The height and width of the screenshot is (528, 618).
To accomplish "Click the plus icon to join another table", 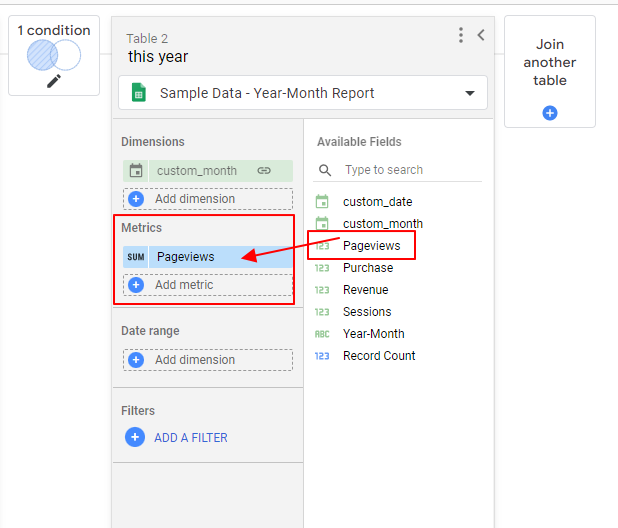I will pyautogui.click(x=549, y=113).
